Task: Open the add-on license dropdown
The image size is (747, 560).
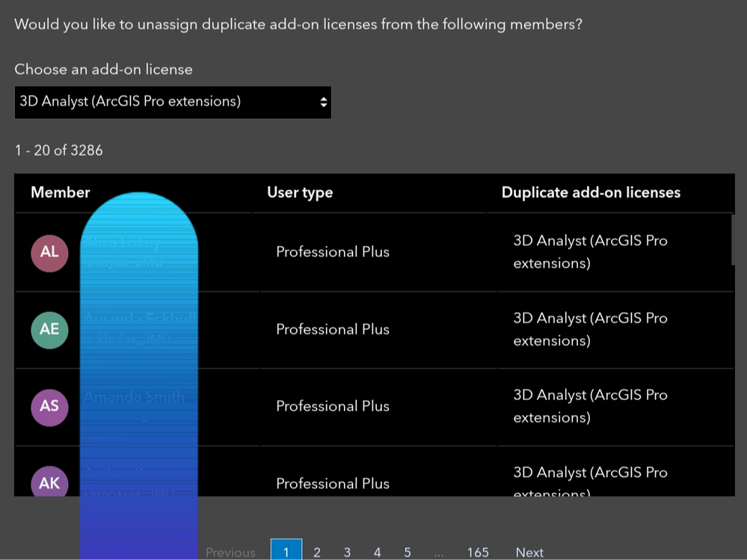Action: tap(172, 102)
